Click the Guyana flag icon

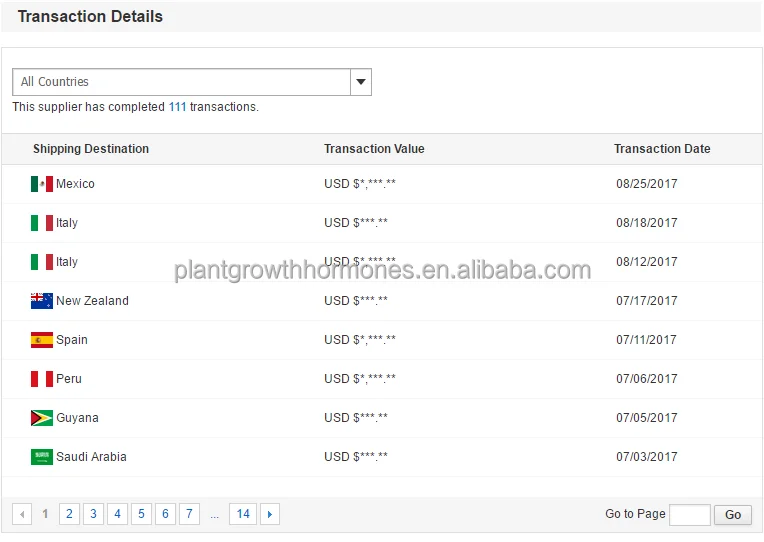click(x=42, y=418)
